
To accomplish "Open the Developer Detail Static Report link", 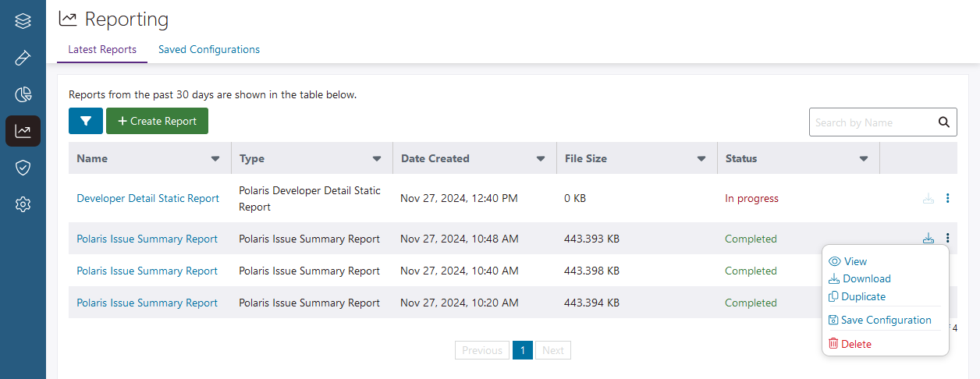I will click(x=147, y=198).
